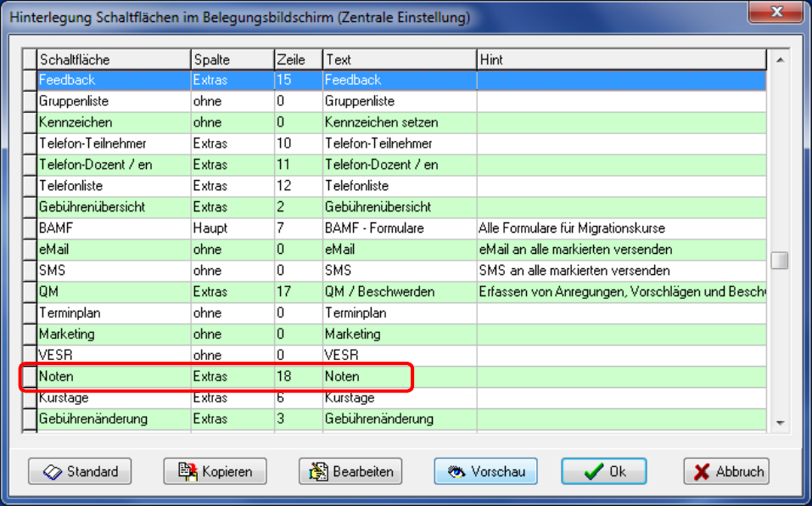Select the 'BAMF - Formulare' cell
Viewport: 812px width, 506px height.
click(400, 228)
